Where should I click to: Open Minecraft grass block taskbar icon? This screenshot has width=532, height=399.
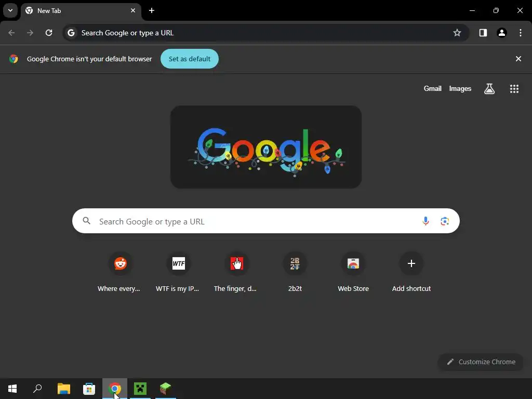tap(166, 389)
